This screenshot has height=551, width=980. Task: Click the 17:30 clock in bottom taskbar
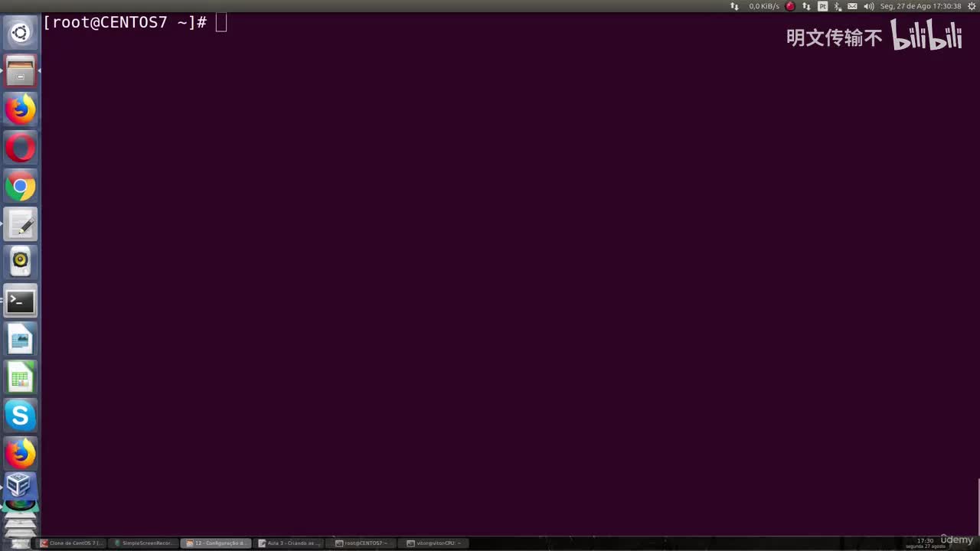(925, 543)
